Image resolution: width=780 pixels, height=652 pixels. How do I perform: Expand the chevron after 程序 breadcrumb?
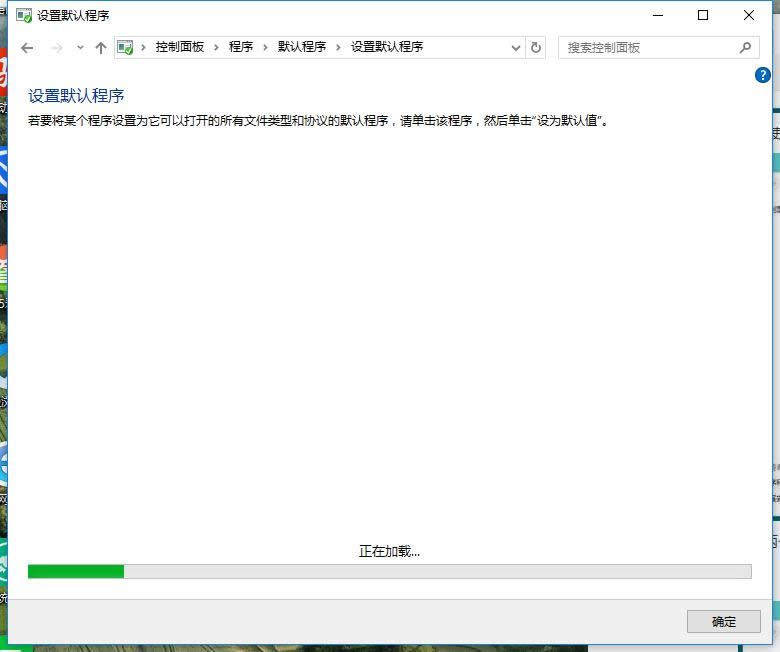(265, 47)
